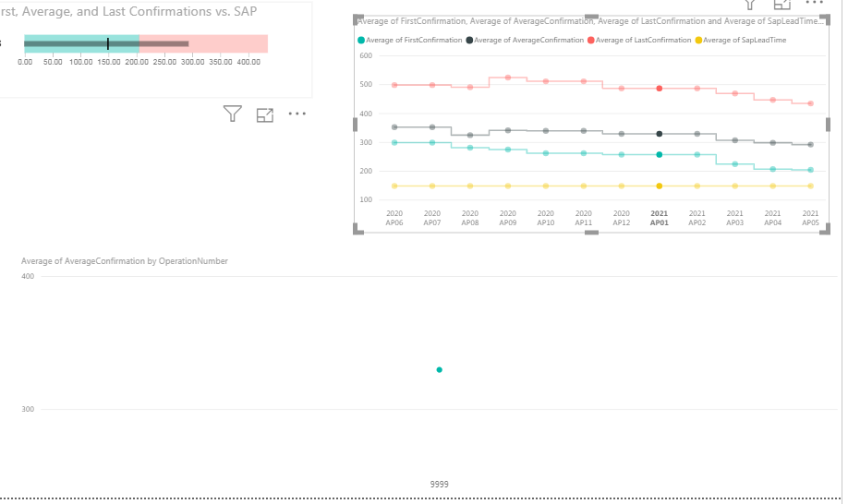The width and height of the screenshot is (848, 504).
Task: Click the line chart's left-side resize handle
Action: pyautogui.click(x=356, y=125)
